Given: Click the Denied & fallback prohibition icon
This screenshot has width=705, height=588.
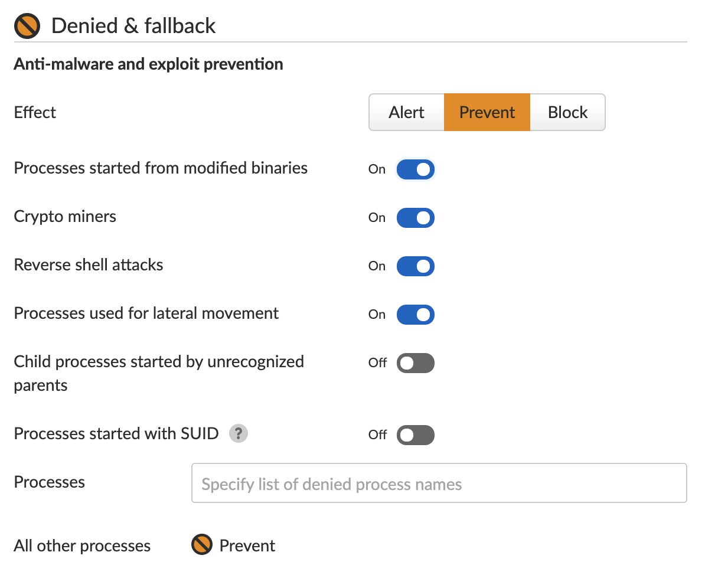Looking at the screenshot, I should tap(27, 26).
